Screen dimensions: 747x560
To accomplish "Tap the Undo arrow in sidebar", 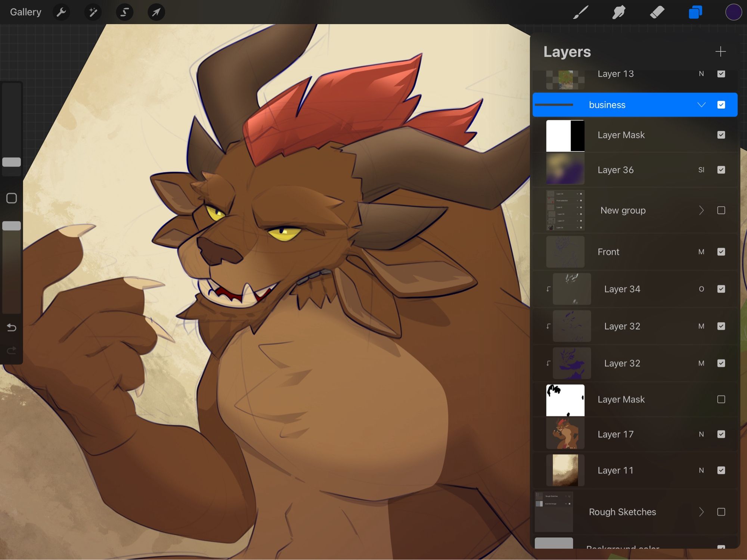I will [x=12, y=328].
